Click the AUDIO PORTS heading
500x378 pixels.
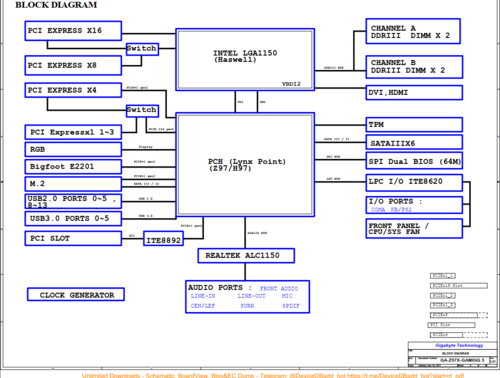pyautogui.click(x=220, y=288)
